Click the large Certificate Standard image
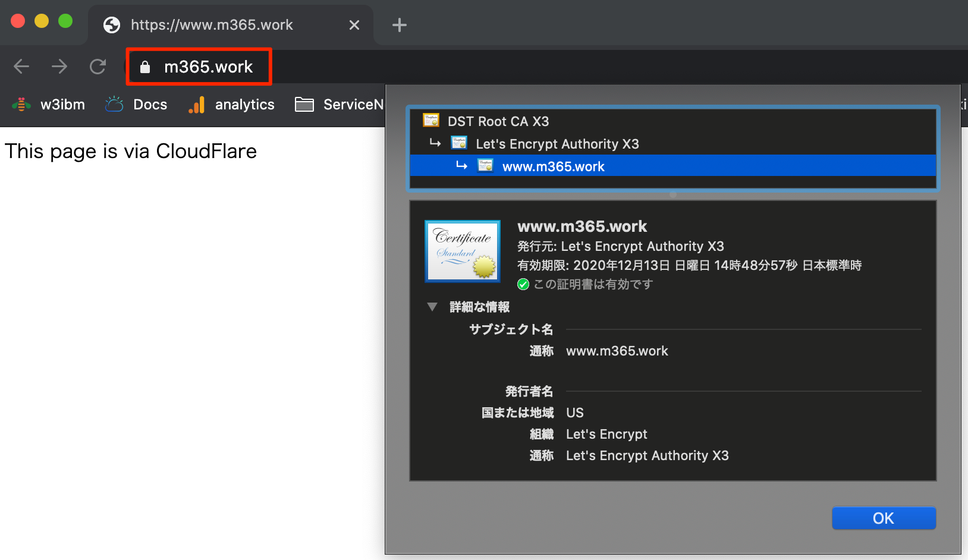This screenshot has width=968, height=560. [x=463, y=251]
